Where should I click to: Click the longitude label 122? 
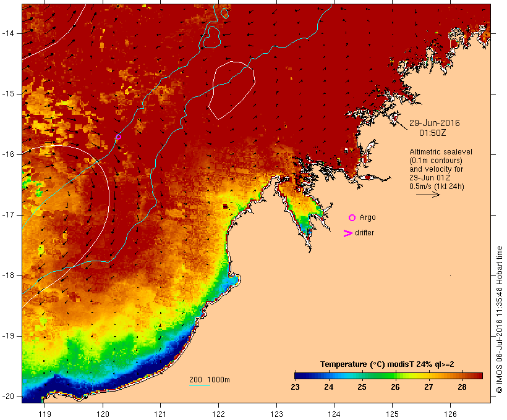[219, 414]
